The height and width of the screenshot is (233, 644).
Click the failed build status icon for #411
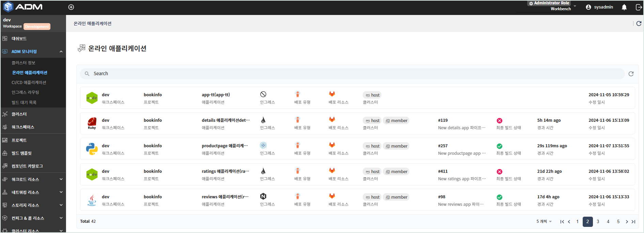click(500, 172)
